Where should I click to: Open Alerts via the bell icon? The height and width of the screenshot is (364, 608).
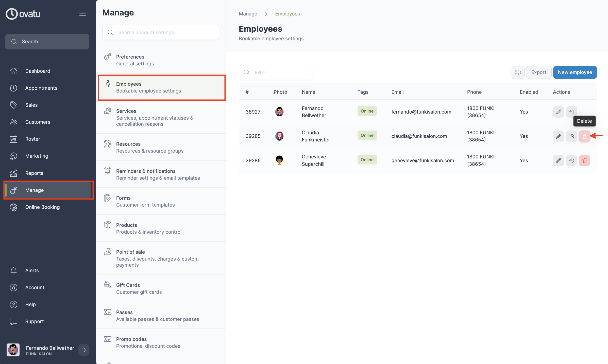pos(13,270)
